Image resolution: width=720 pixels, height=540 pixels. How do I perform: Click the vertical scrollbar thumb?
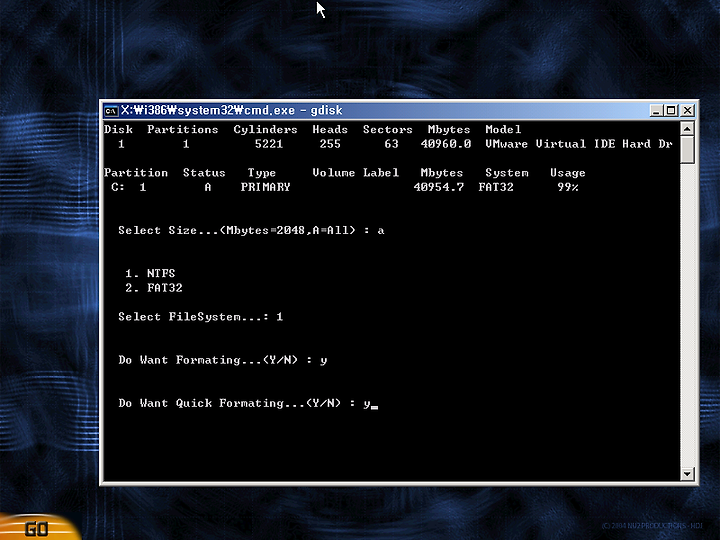pos(687,149)
